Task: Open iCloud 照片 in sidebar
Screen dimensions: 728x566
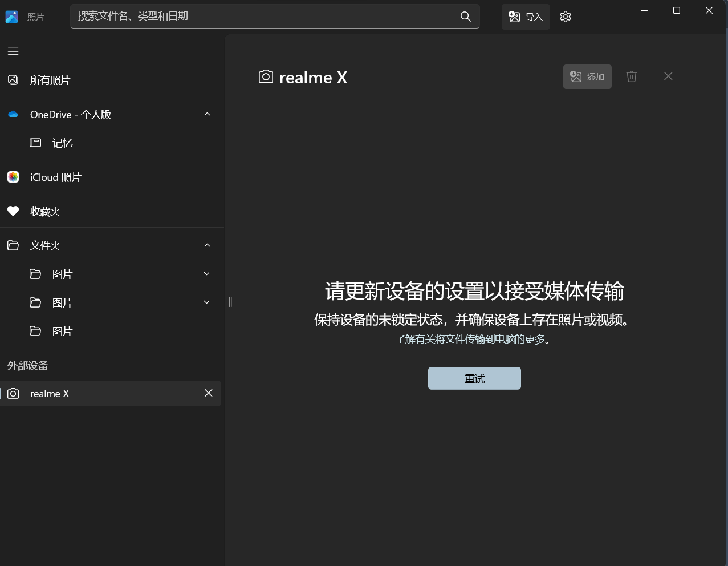Action: click(112, 177)
